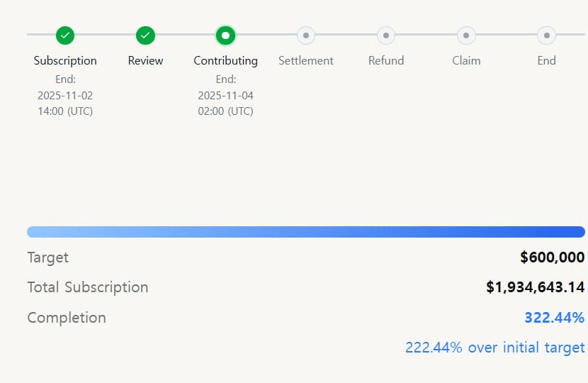Click the Claim step label
The width and height of the screenshot is (588, 383).
pos(466,60)
